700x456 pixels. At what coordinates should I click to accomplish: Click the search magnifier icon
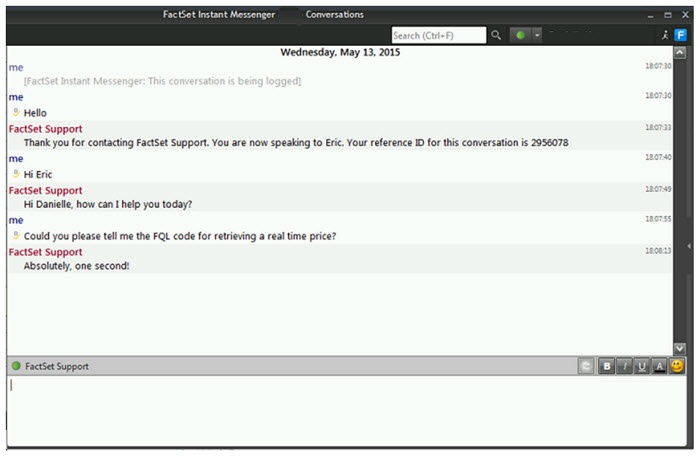click(x=496, y=35)
